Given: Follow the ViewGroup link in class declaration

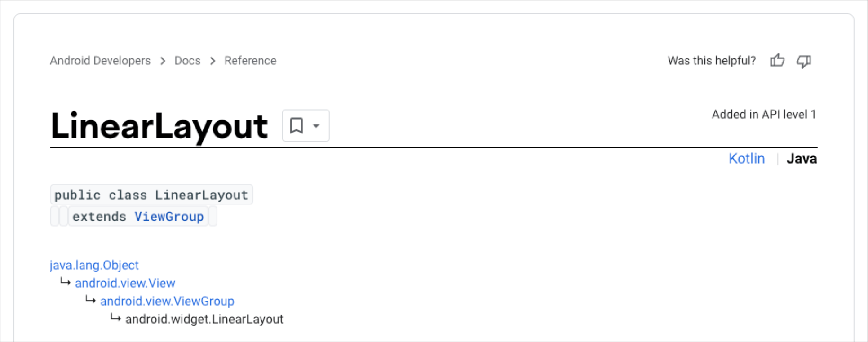Looking at the screenshot, I should click(x=169, y=217).
